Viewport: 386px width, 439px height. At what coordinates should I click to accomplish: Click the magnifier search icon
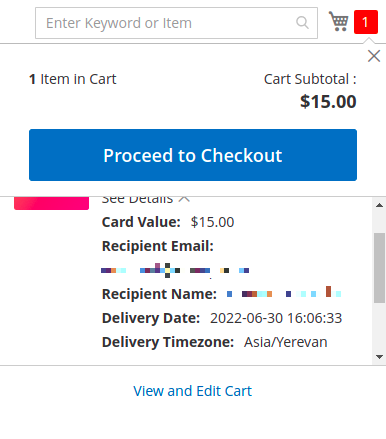click(302, 23)
